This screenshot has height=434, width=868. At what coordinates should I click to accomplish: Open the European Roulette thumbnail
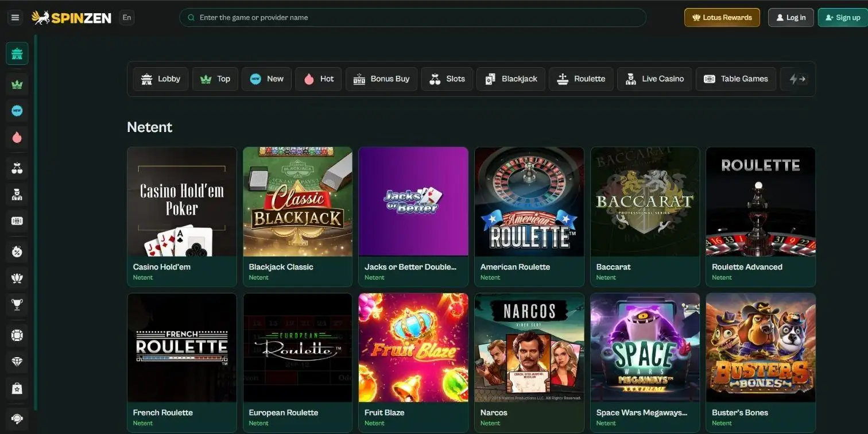298,348
